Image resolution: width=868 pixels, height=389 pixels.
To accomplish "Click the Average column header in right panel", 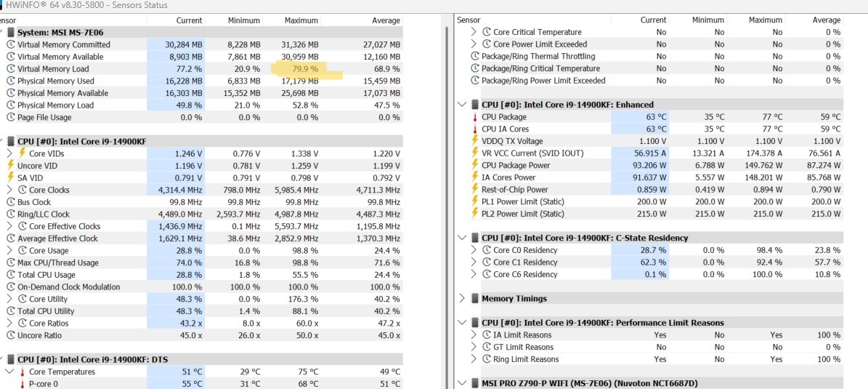I will [826, 20].
